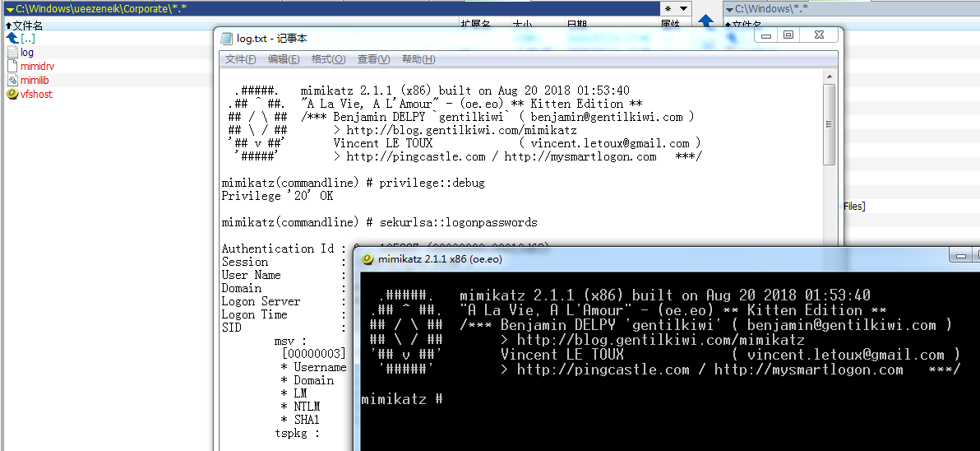980x451 pixels.
Task: Click the "tspkg :" line in Notepad
Action: tap(297, 433)
